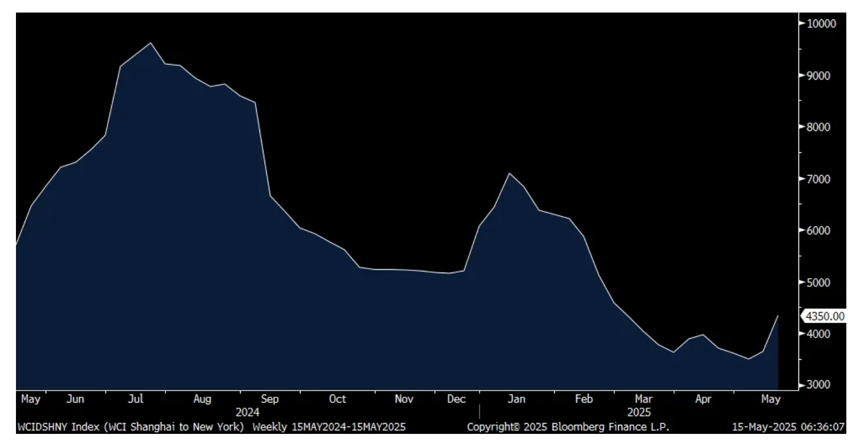This screenshot has height=447, width=868.
Task: Click the 15-May-2025 06:36:07 timestamp
Action: tap(788, 426)
